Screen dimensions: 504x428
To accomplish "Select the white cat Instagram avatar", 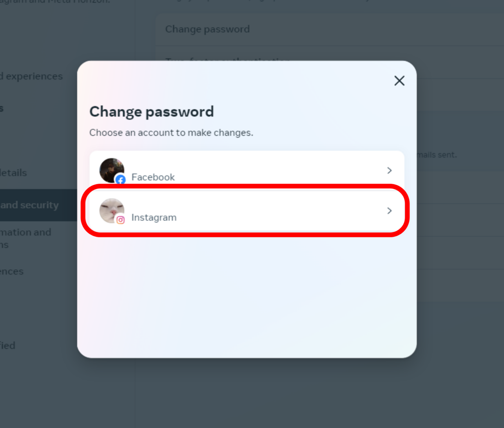I will tap(111, 210).
